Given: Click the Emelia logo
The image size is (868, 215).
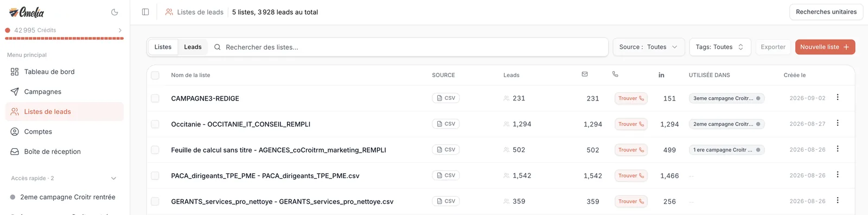Looking at the screenshot, I should pyautogui.click(x=27, y=12).
